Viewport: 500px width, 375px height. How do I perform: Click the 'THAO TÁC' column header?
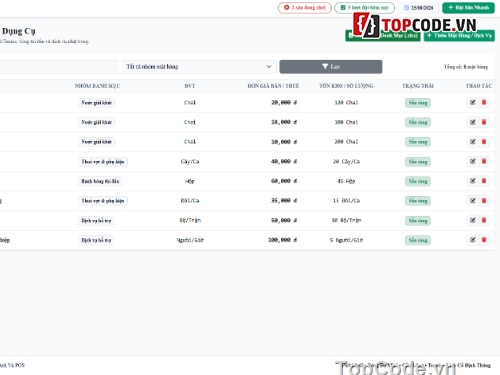point(479,86)
